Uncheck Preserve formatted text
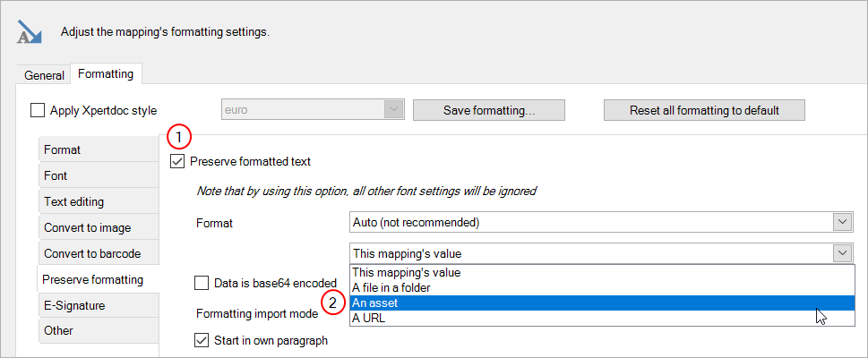The height and width of the screenshot is (358, 868). click(177, 161)
